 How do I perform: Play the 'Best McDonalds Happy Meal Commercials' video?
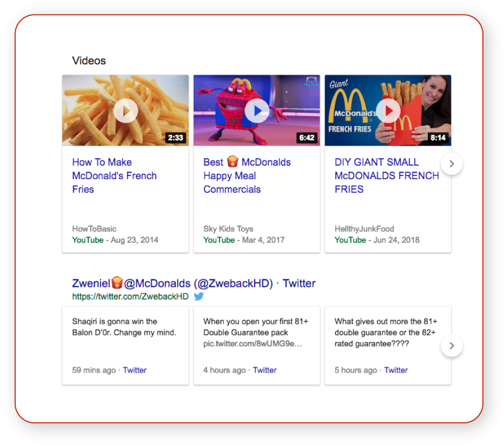click(256, 110)
